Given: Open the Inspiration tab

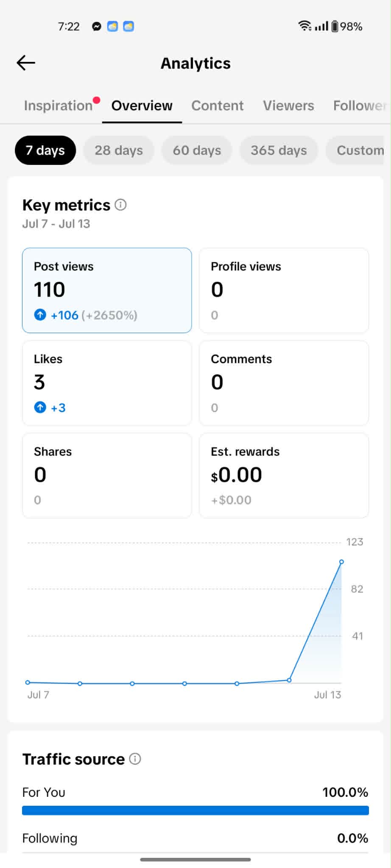Looking at the screenshot, I should click(58, 106).
